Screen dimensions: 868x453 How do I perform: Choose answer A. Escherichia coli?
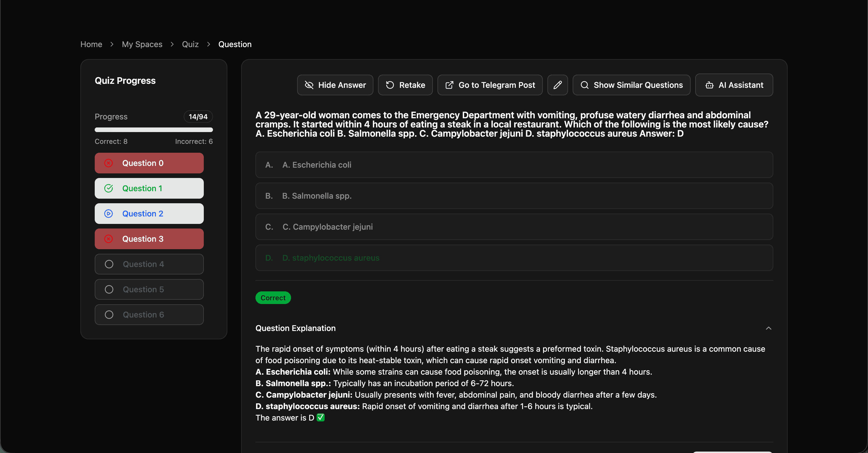tap(514, 165)
